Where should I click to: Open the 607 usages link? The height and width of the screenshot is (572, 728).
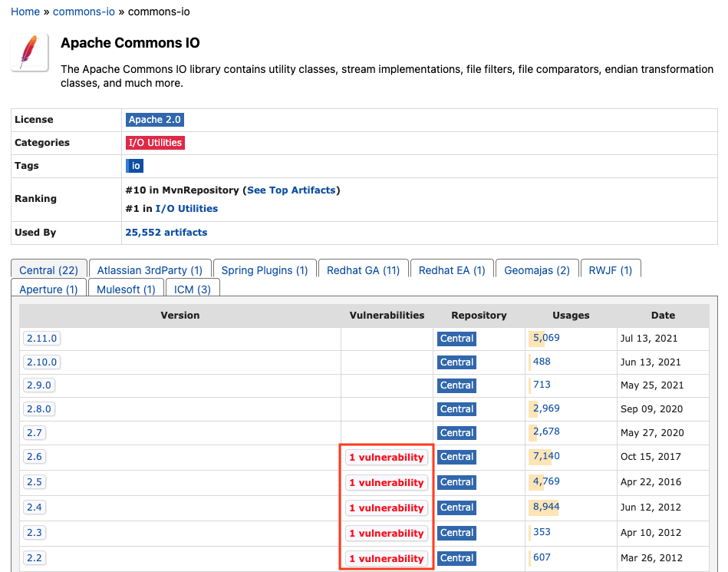click(x=542, y=557)
